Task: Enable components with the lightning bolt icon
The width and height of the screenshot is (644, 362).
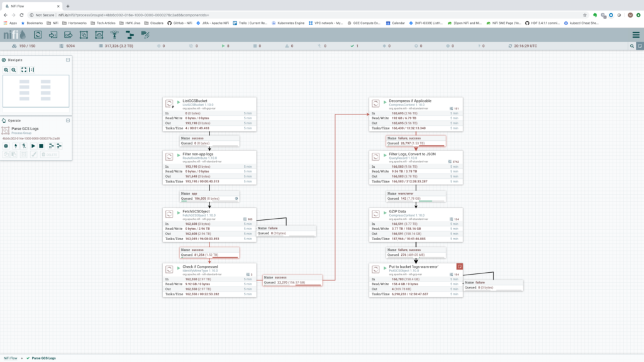Action: tap(15, 146)
